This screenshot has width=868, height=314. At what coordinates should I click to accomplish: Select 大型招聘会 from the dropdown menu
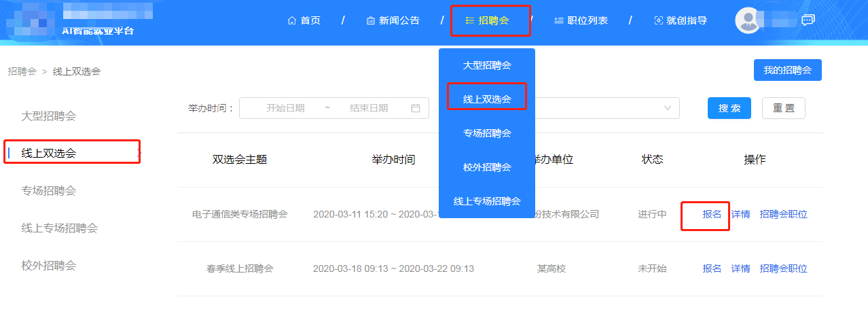pos(486,65)
